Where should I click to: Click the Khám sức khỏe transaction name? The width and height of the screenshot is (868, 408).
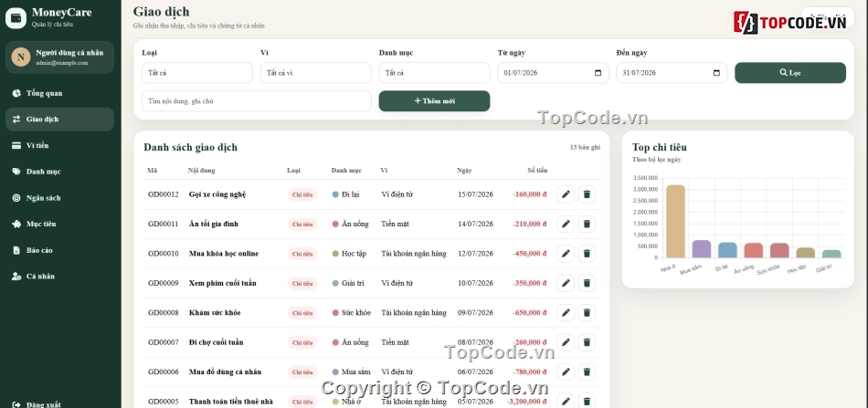215,313
